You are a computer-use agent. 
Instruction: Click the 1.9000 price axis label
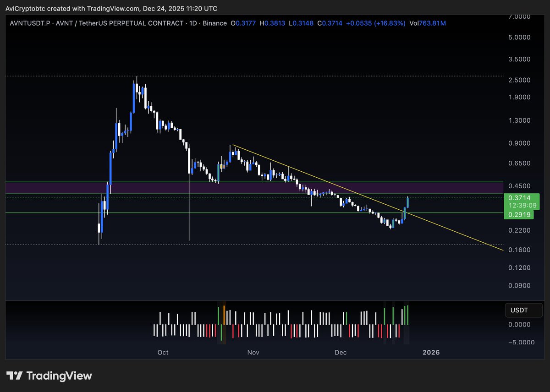519,97
